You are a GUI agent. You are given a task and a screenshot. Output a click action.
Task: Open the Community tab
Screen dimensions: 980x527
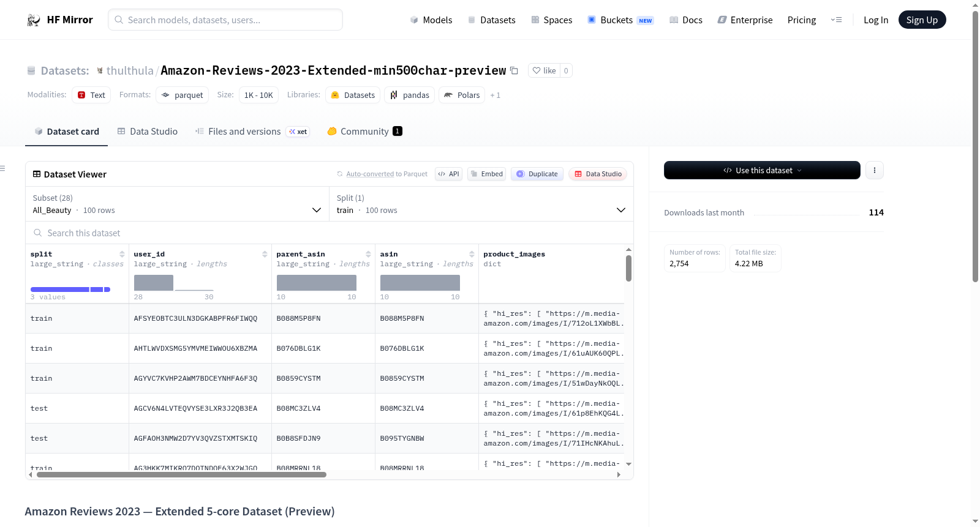click(365, 132)
